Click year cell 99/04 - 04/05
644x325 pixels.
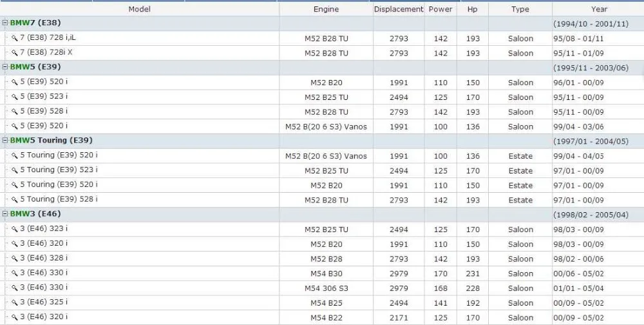578,156
